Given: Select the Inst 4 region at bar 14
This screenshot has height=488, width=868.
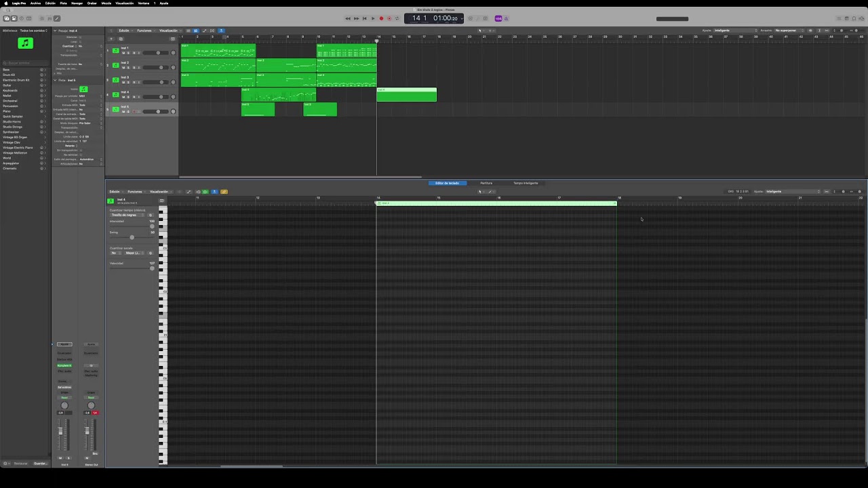Looking at the screenshot, I should [x=406, y=95].
